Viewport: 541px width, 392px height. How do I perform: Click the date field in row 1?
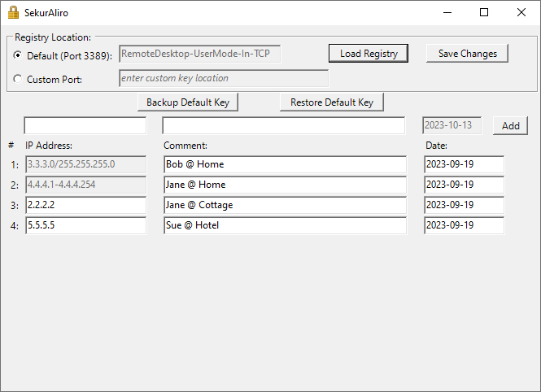[464, 164]
